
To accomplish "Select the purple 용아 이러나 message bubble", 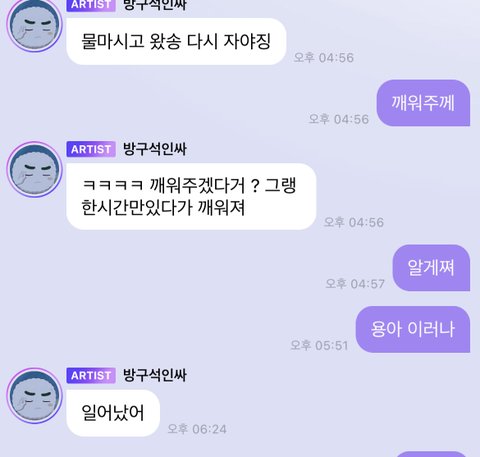I will pos(413,329).
